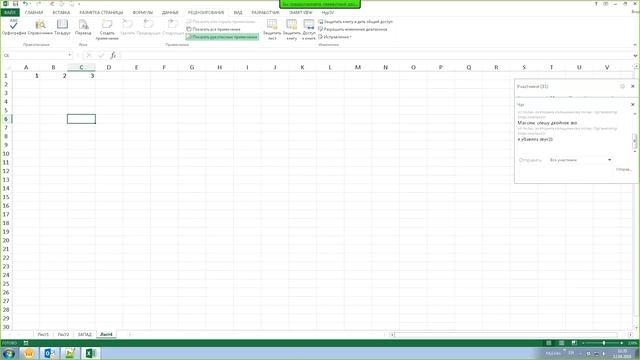
Task: Click Защитить книгу и дать общий доступ
Action: pyautogui.click(x=355, y=22)
